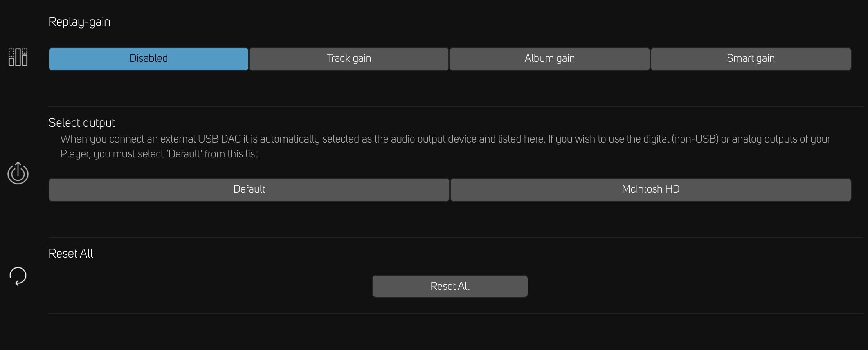Switch replay-gain to Album gain
Screen dimensions: 868x350
coord(550,59)
